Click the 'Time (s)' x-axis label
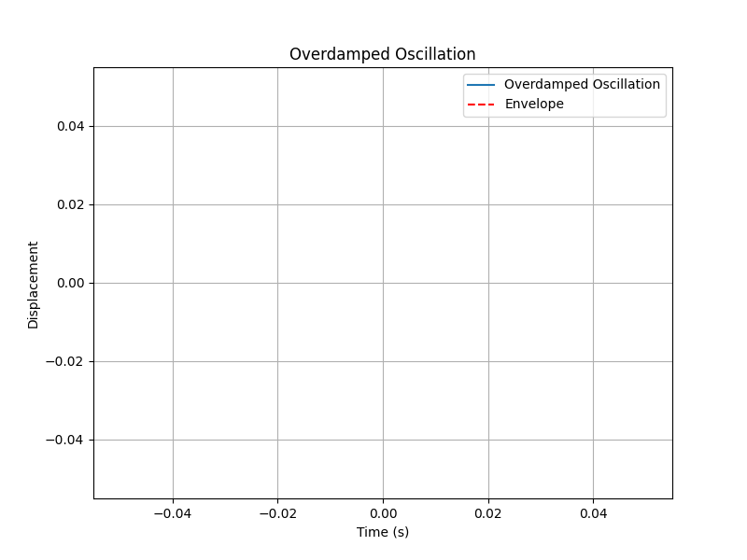Viewport: 747px width, 560px height. 382,532
